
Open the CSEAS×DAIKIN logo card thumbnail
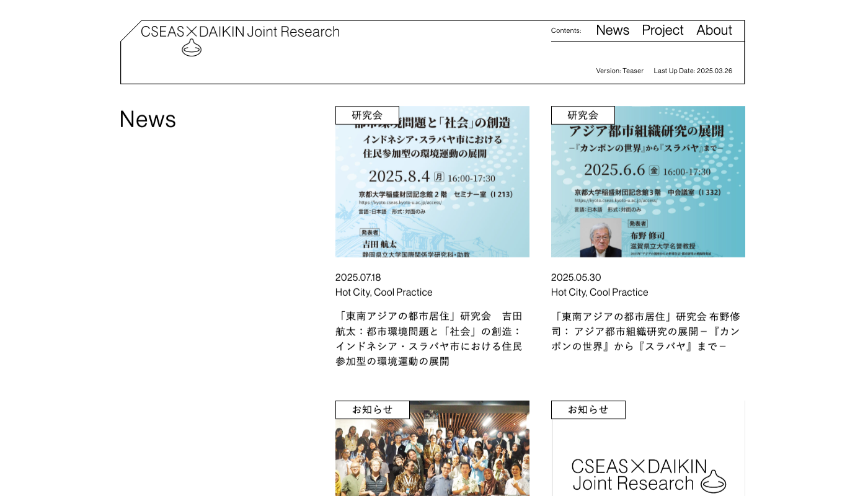[x=648, y=459]
